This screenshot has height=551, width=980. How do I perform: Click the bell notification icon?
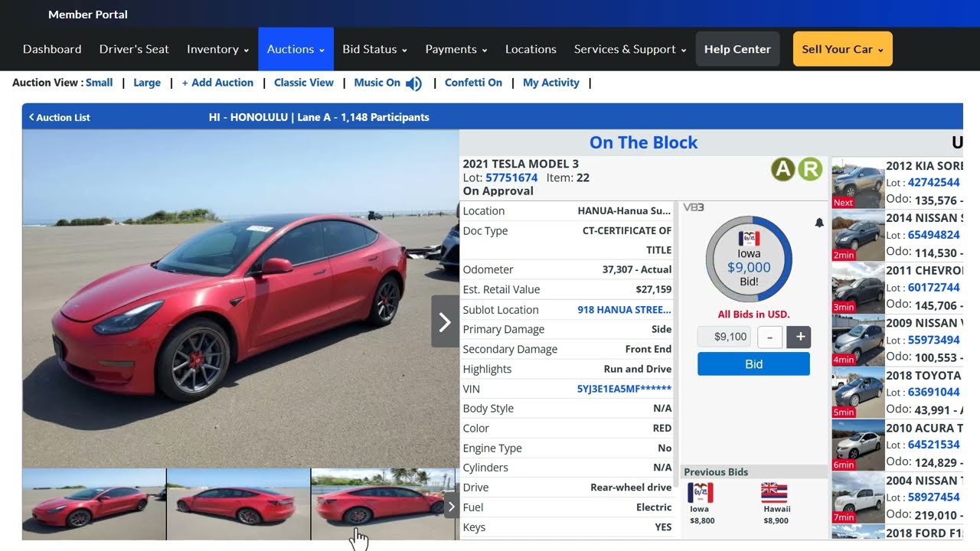coord(819,223)
